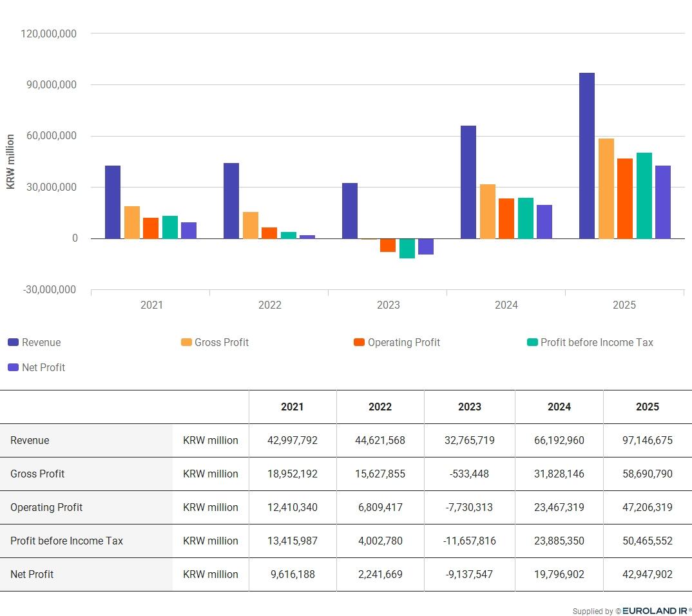The width and height of the screenshot is (692, 616).
Task: Click the 2025 Operating Profit bar
Action: (625, 198)
